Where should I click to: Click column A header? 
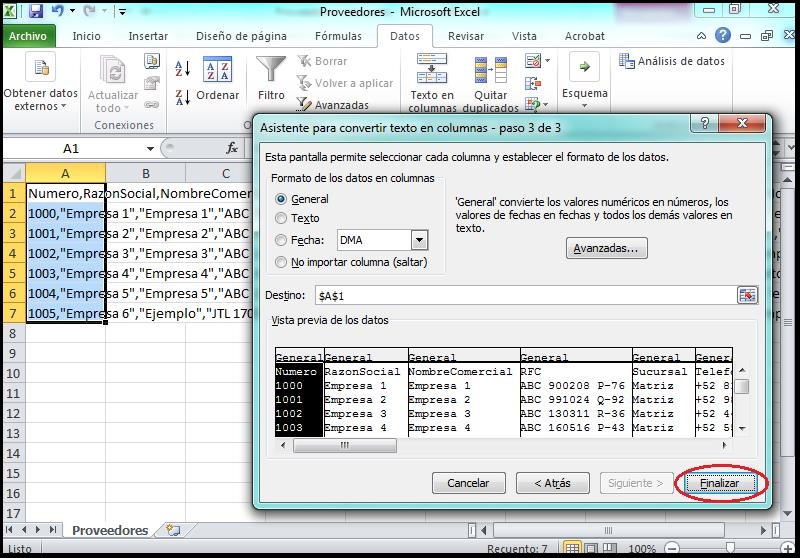(x=65, y=173)
